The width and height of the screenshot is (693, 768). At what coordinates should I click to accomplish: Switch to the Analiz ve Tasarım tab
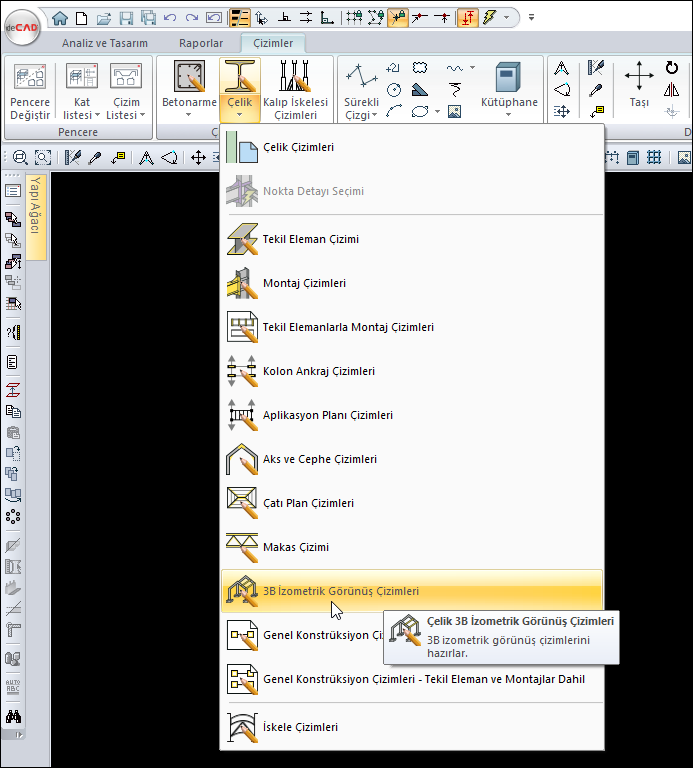(x=105, y=43)
